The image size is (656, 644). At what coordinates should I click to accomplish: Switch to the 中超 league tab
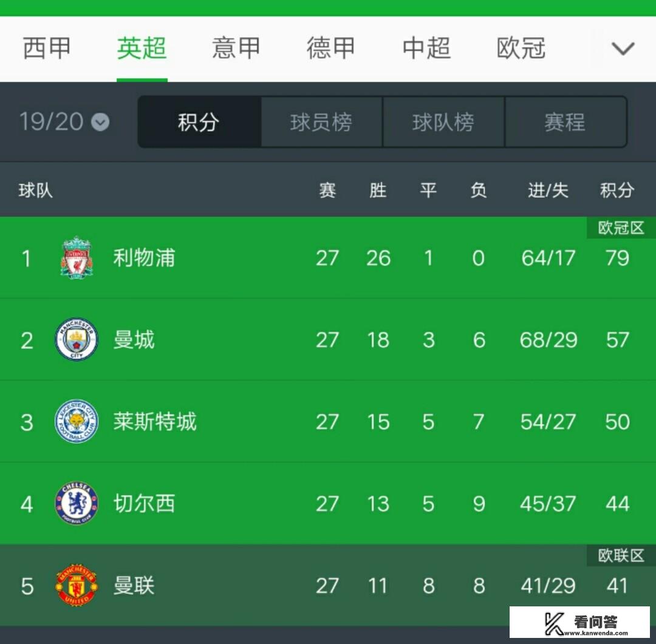426,48
